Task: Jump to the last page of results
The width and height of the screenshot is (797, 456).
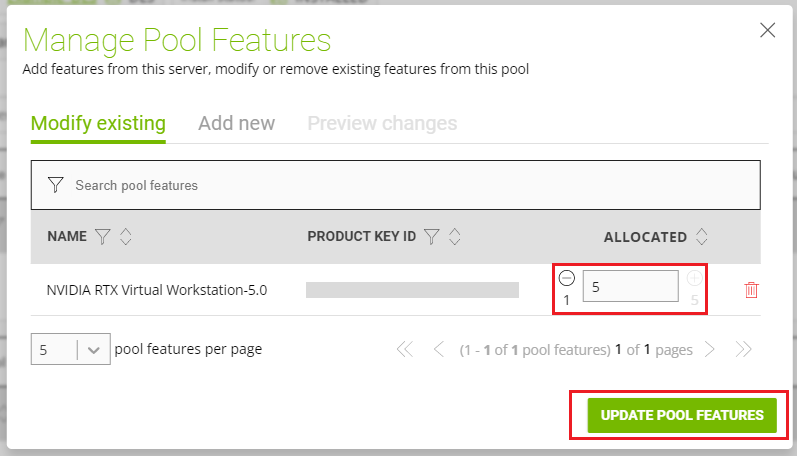Action: click(743, 350)
